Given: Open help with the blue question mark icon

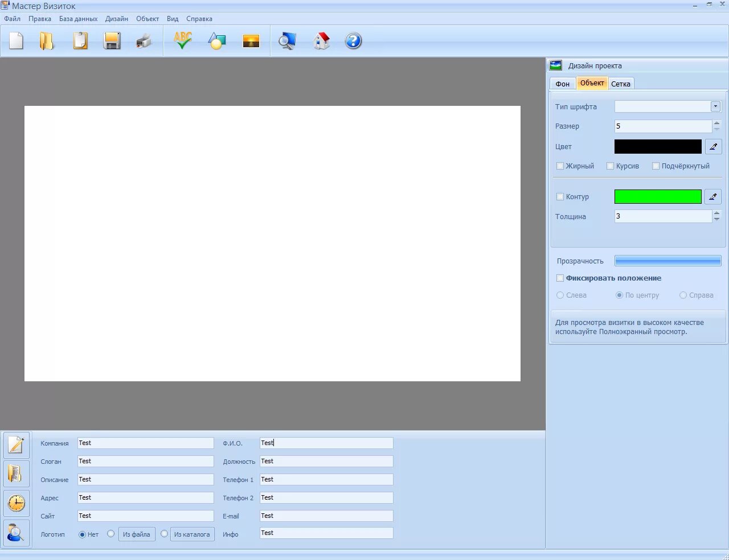Looking at the screenshot, I should 354,41.
